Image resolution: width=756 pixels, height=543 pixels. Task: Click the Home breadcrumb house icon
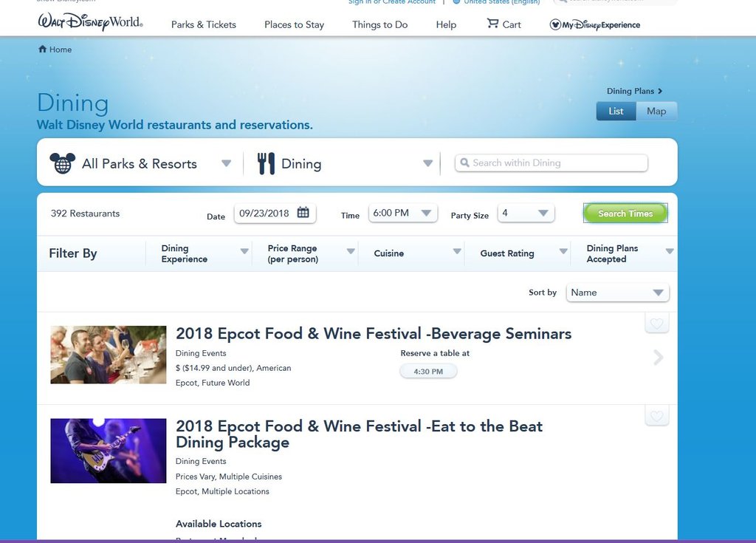(x=42, y=49)
